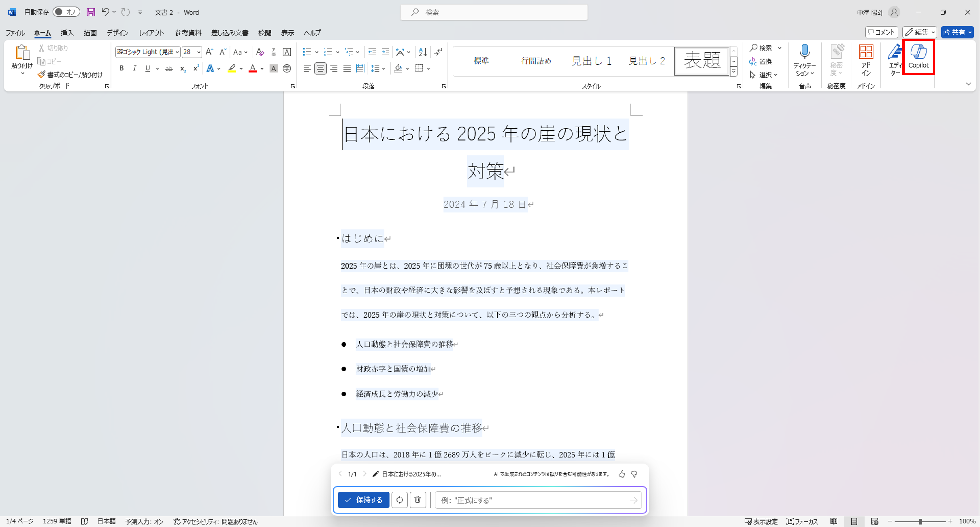This screenshot has width=980, height=527.
Task: Increase indent icon
Action: point(385,52)
